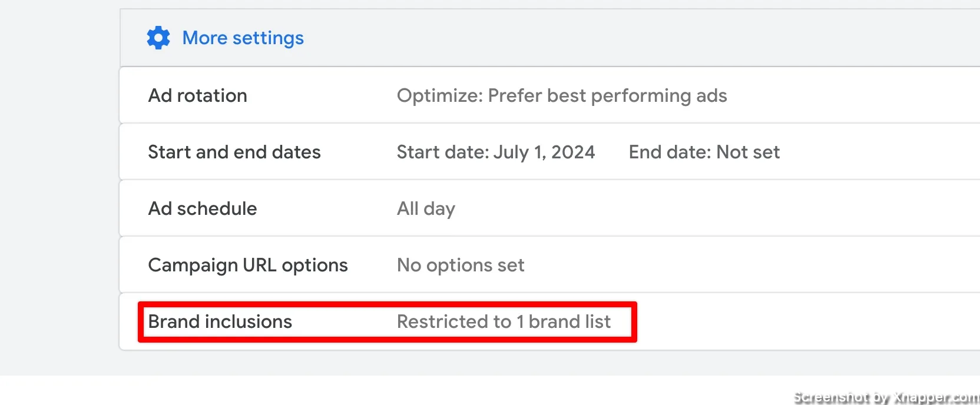Select Optimize: Prefer best performing ads value
The width and height of the screenshot is (980, 405).
(x=562, y=95)
